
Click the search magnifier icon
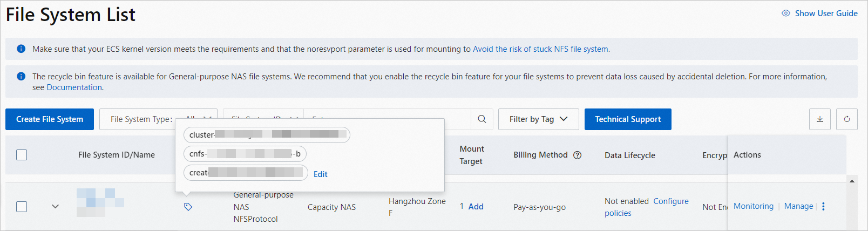click(482, 119)
